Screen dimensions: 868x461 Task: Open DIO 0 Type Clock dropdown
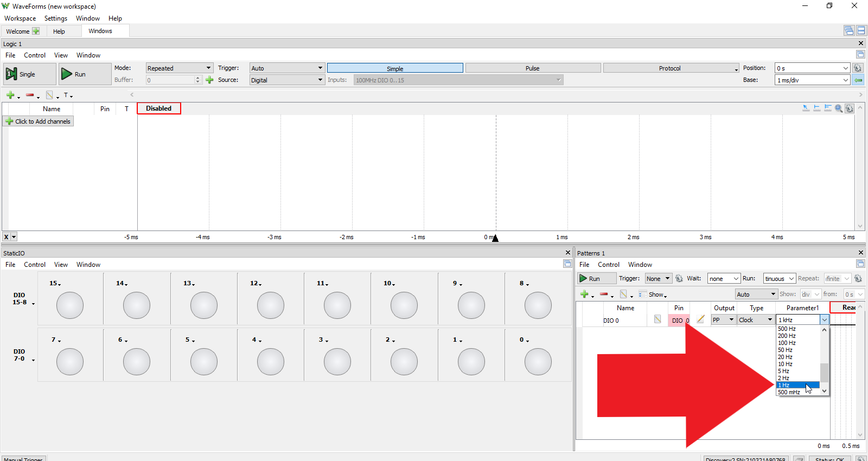756,320
